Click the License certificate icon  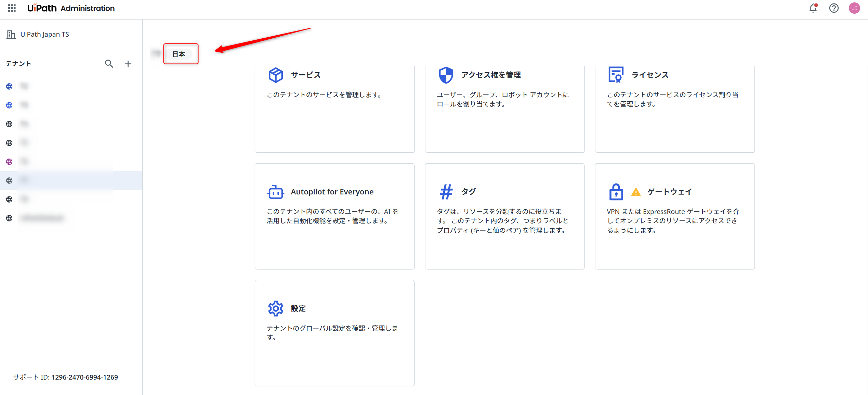click(616, 75)
